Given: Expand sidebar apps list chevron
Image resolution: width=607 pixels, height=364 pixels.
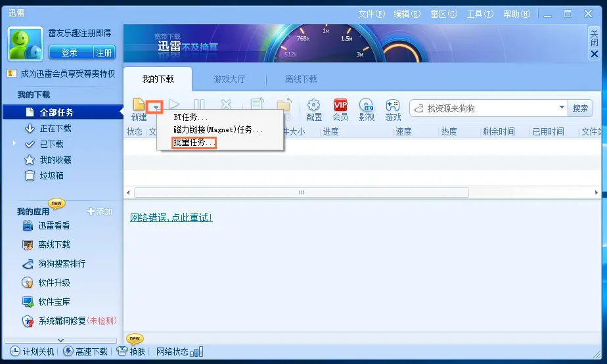Looking at the screenshot, I should [61, 340].
